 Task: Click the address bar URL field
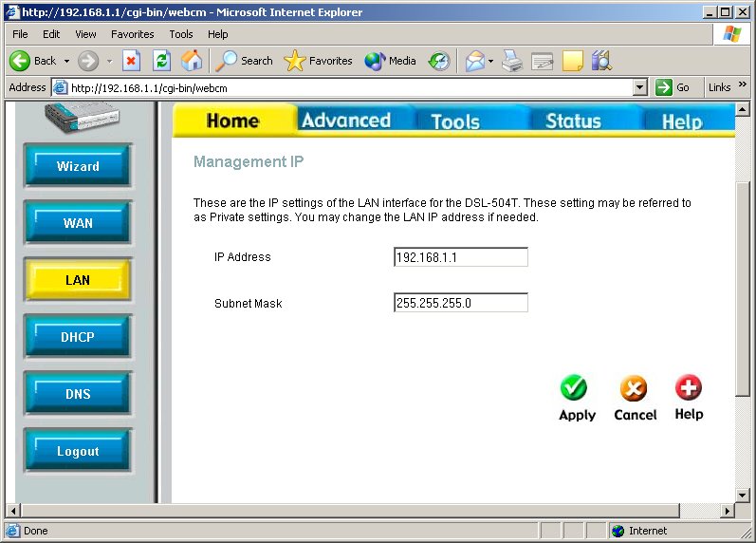click(351, 88)
